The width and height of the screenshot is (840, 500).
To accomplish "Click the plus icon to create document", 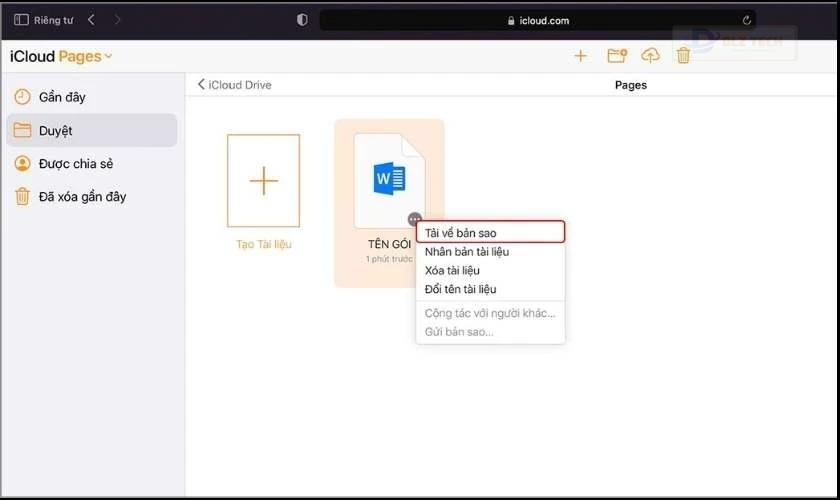I will click(580, 56).
